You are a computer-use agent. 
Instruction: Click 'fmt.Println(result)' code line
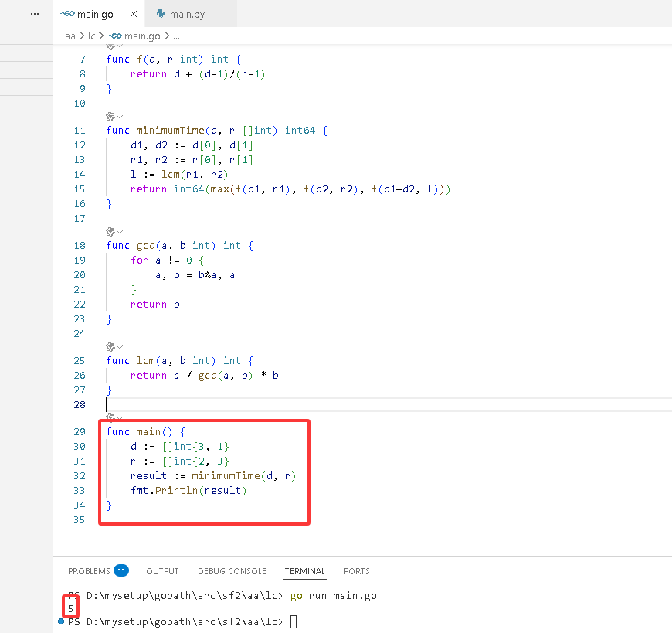pos(188,490)
